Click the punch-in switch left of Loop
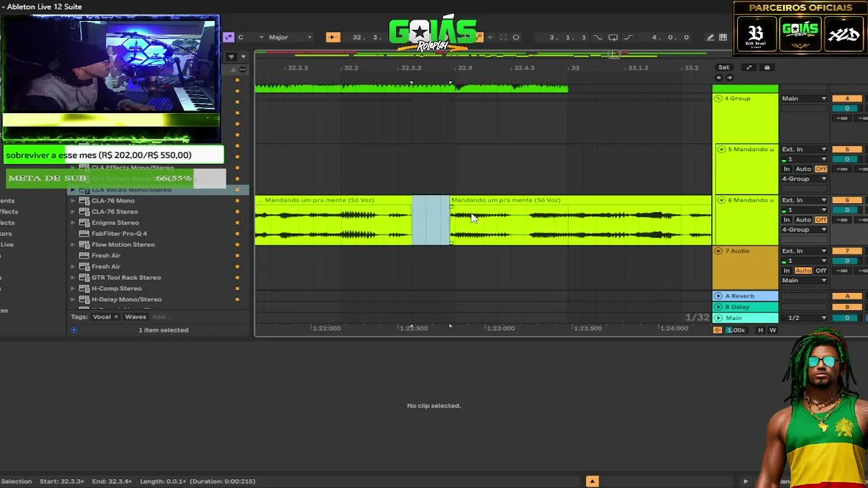 pos(597,37)
